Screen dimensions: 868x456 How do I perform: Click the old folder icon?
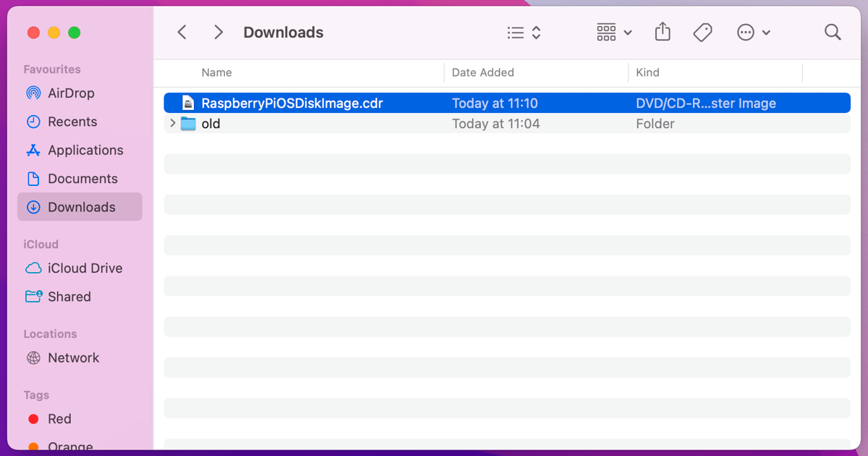[188, 124]
